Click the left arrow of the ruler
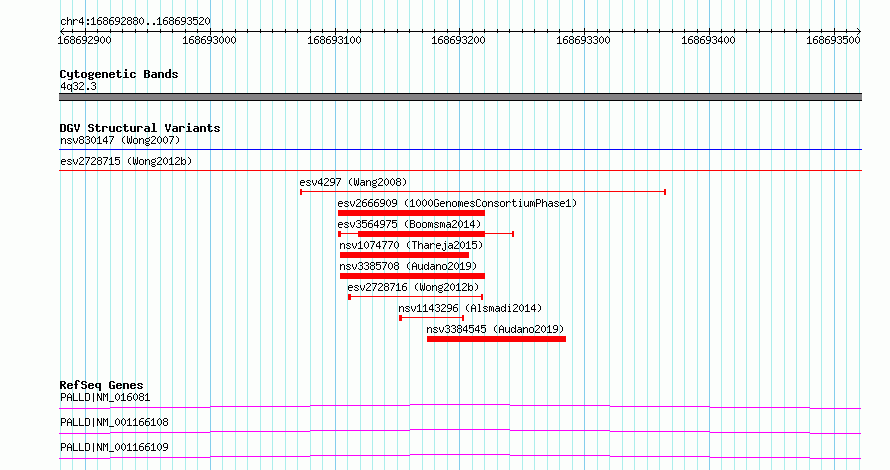Image resolution: width=890 pixels, height=470 pixels. 61,31
